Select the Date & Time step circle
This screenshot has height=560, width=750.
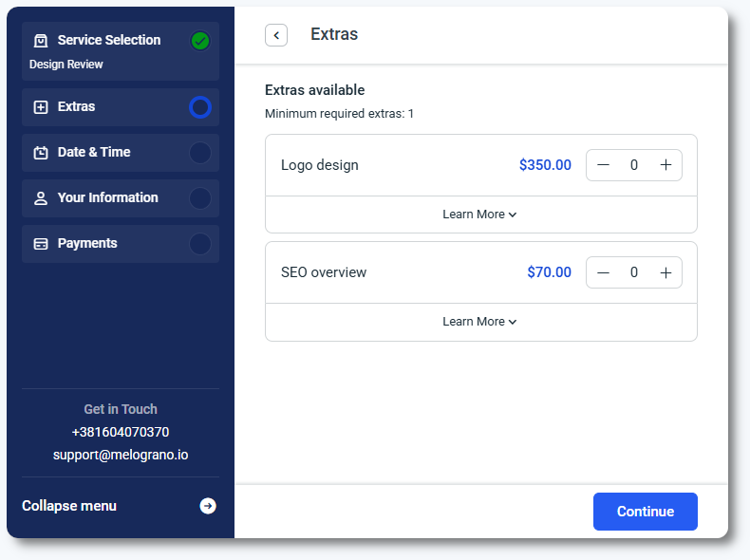click(x=199, y=153)
